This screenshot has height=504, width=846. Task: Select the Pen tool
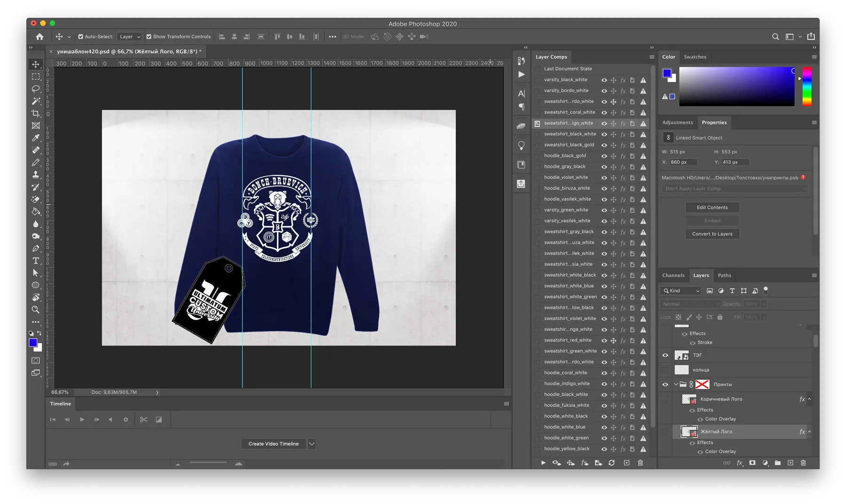pos(36,248)
